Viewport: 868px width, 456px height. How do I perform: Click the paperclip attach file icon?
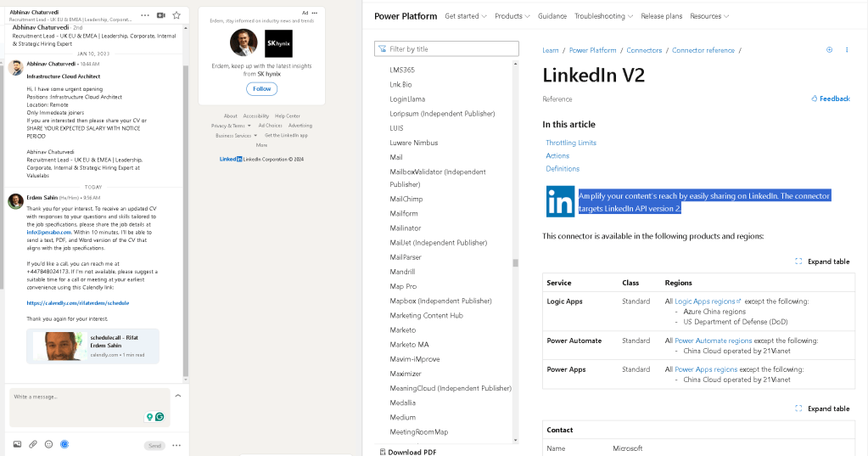(33, 444)
